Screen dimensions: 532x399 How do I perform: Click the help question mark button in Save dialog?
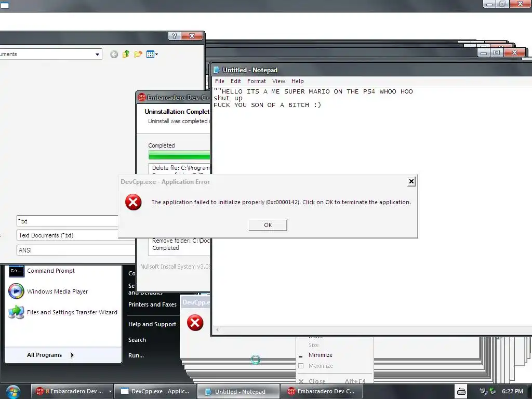tap(175, 36)
